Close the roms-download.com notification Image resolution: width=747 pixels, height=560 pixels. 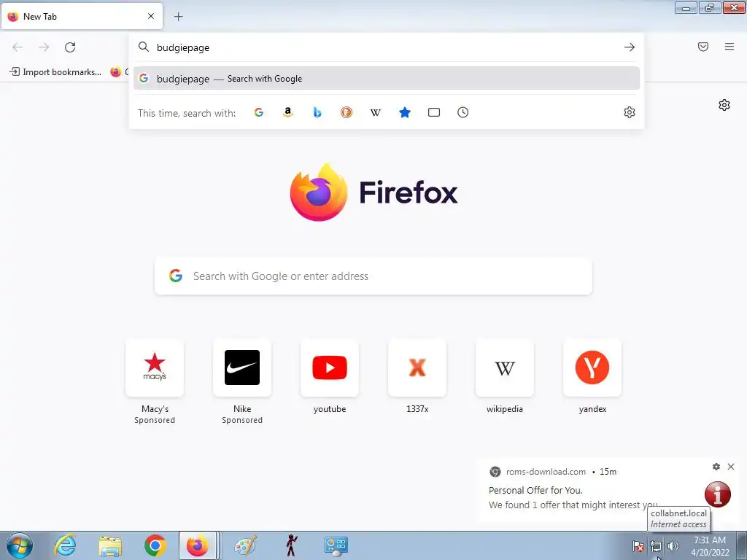coord(731,467)
